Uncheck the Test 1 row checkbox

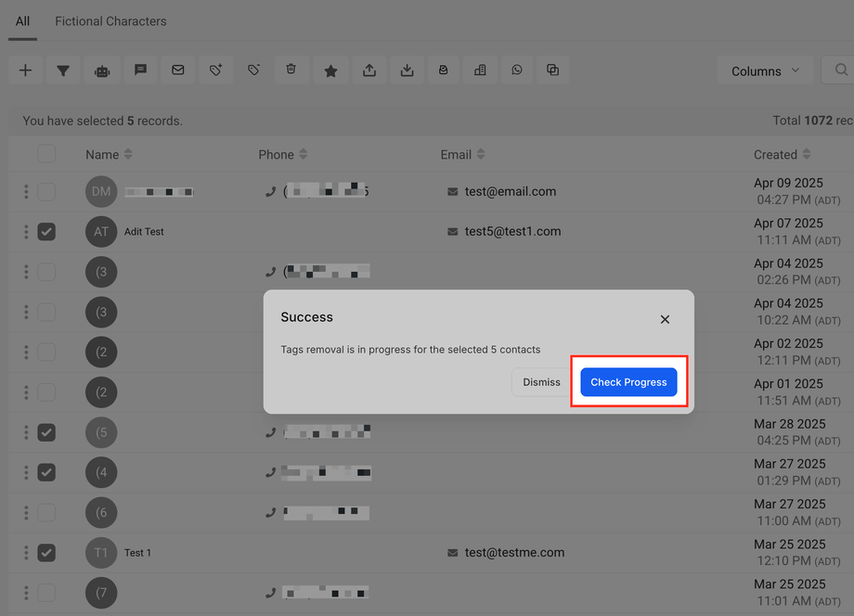coord(46,553)
